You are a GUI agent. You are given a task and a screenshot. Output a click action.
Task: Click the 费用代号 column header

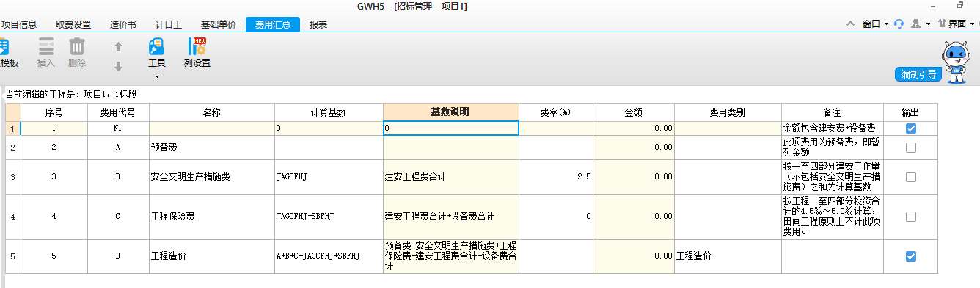[117, 112]
